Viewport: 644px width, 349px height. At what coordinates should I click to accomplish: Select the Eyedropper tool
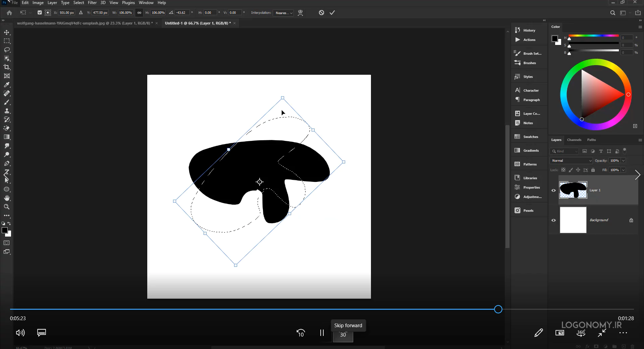point(7,85)
